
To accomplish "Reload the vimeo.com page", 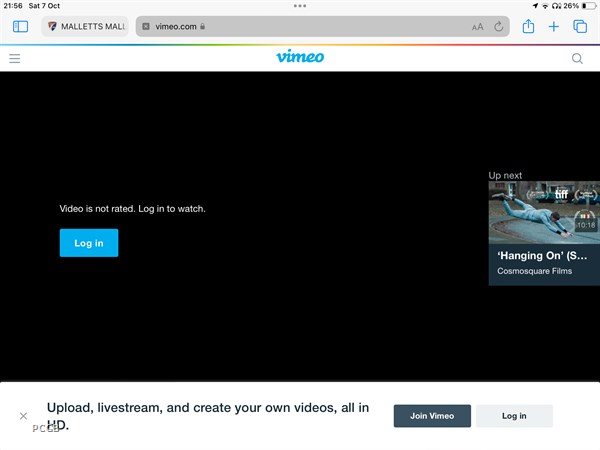I will (498, 26).
